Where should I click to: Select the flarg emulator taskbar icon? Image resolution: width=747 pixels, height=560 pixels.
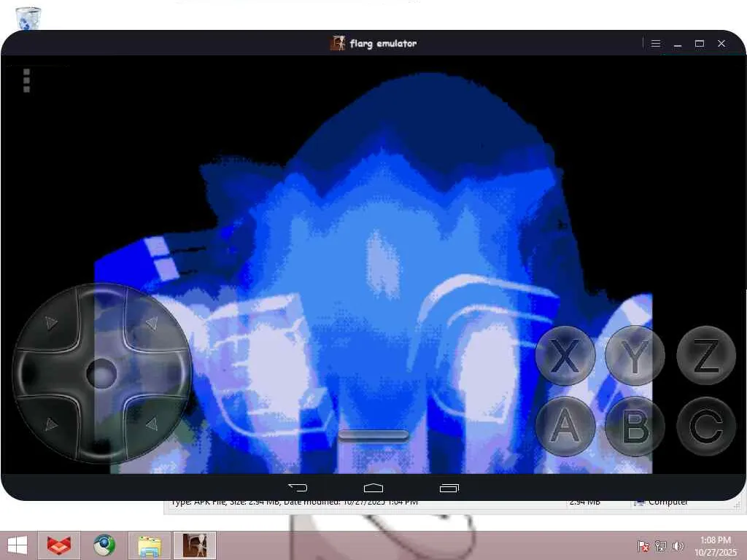click(x=195, y=545)
